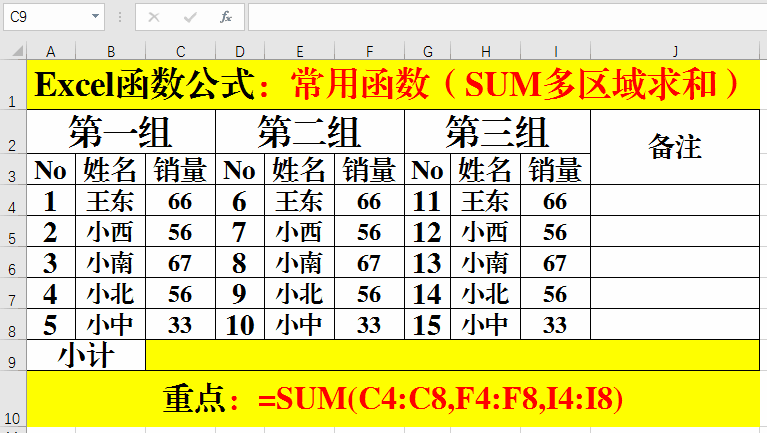This screenshot has width=767, height=433.
Task: Click the empty formula bar input area
Action: click(x=500, y=17)
